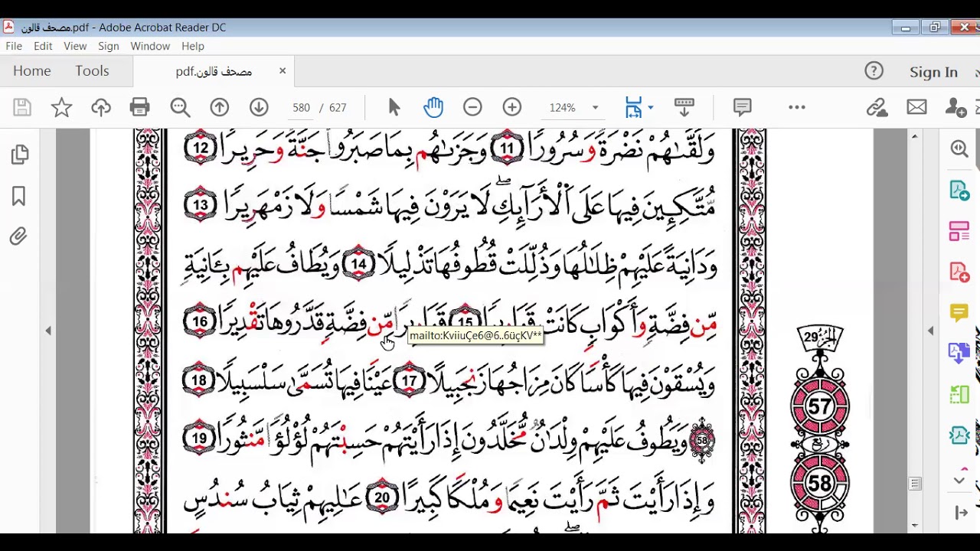Viewport: 980px width, 551px height.
Task: Collapse right tools pane arrow
Action: (930, 331)
